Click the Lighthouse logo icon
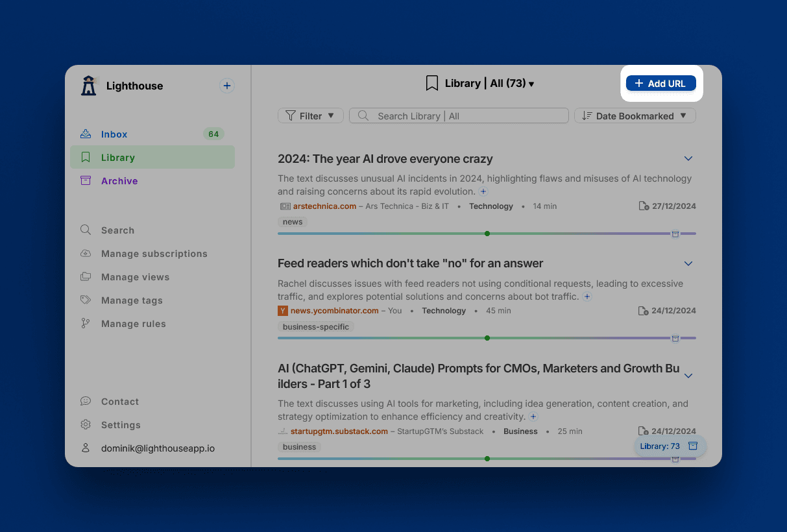 [89, 86]
